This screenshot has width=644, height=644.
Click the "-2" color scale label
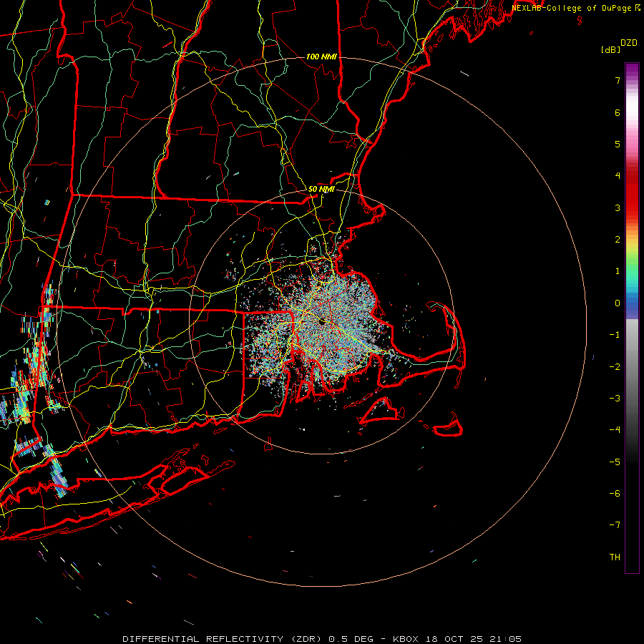pos(615,367)
